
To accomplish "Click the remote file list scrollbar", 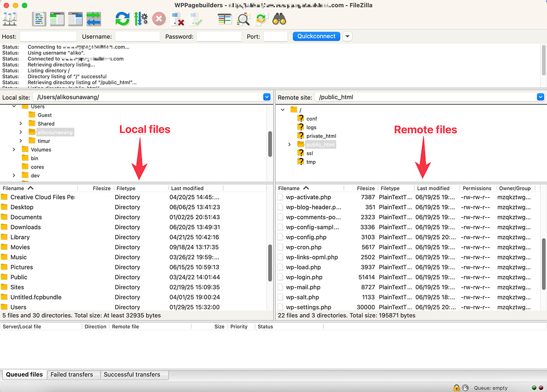I will [x=543, y=264].
